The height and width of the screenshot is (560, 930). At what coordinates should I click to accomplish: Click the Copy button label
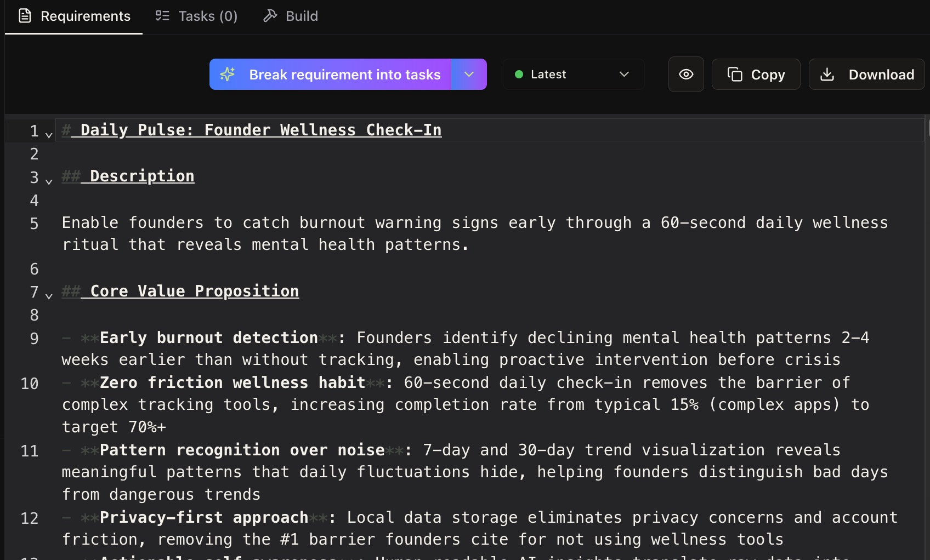[768, 75]
